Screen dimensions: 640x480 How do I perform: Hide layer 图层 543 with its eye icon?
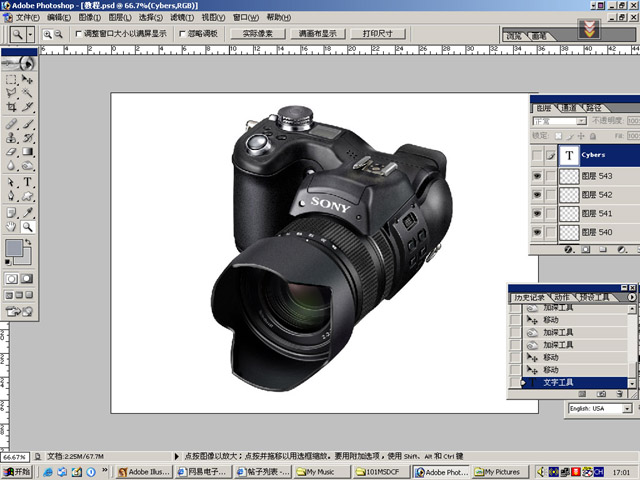537,176
